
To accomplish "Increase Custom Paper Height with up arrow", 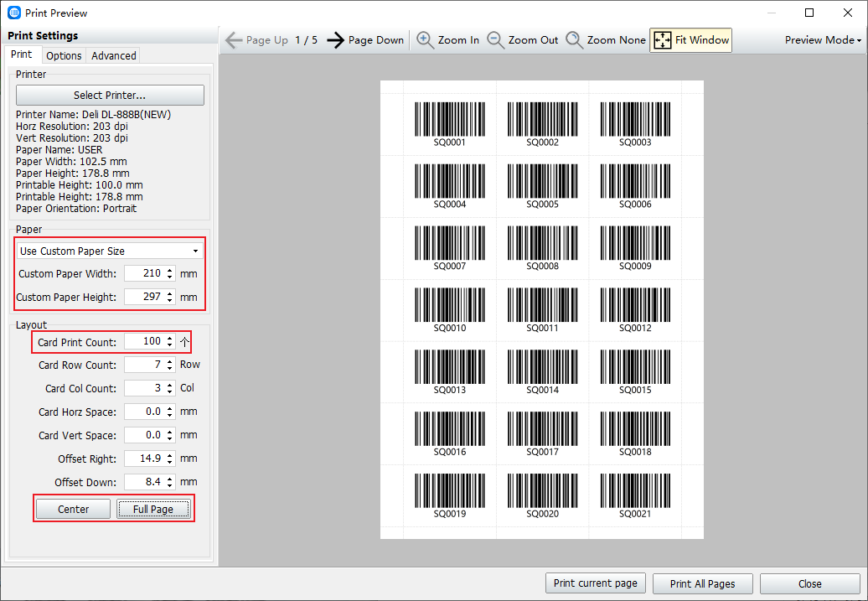I will coord(170,293).
